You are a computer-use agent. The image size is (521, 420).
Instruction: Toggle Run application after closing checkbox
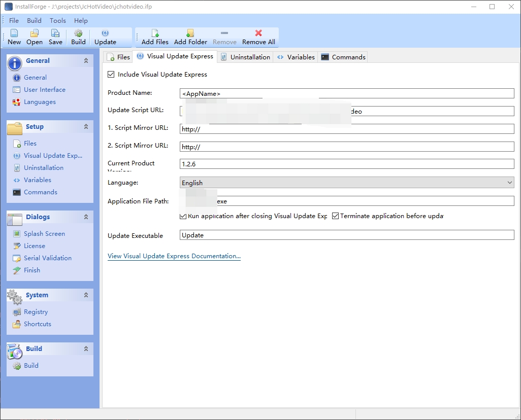183,216
